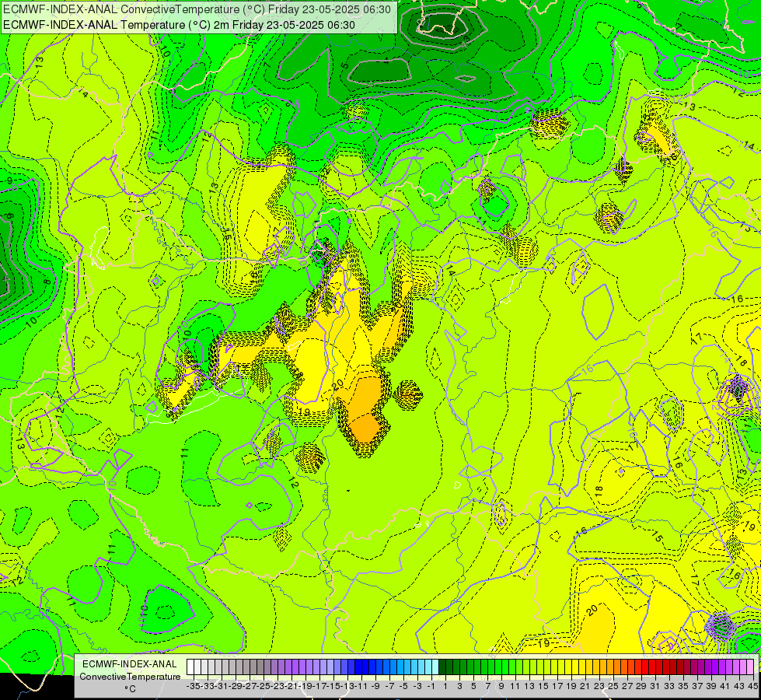Click the 7 value on the legend scale
This screenshot has width=761, height=700.
pyautogui.click(x=487, y=686)
